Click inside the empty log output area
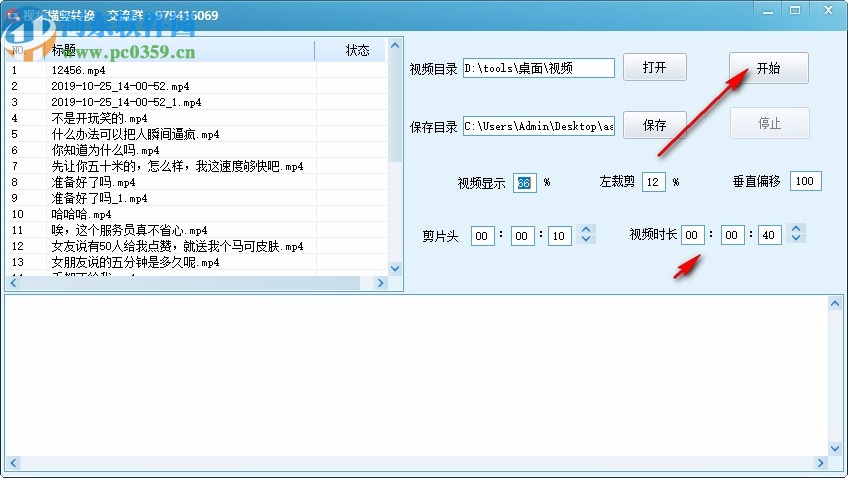The height and width of the screenshot is (478, 848). 416,376
